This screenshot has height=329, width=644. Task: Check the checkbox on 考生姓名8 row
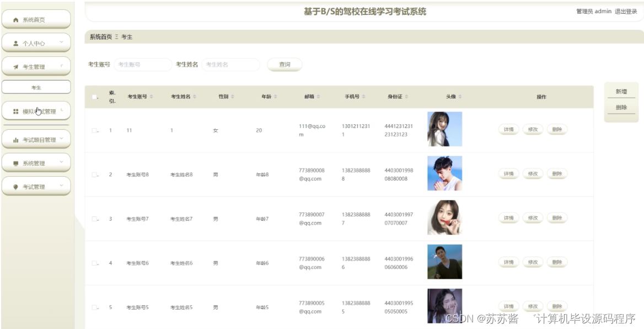94,173
